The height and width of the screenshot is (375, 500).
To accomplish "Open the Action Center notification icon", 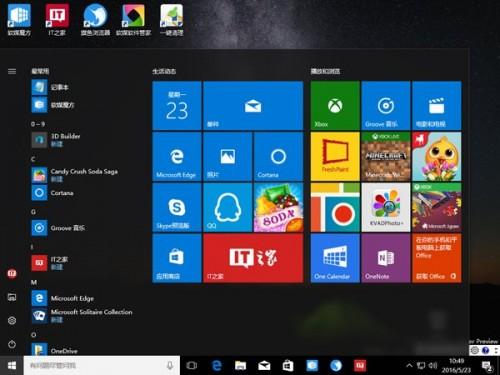I will pyautogui.click(x=487, y=366).
